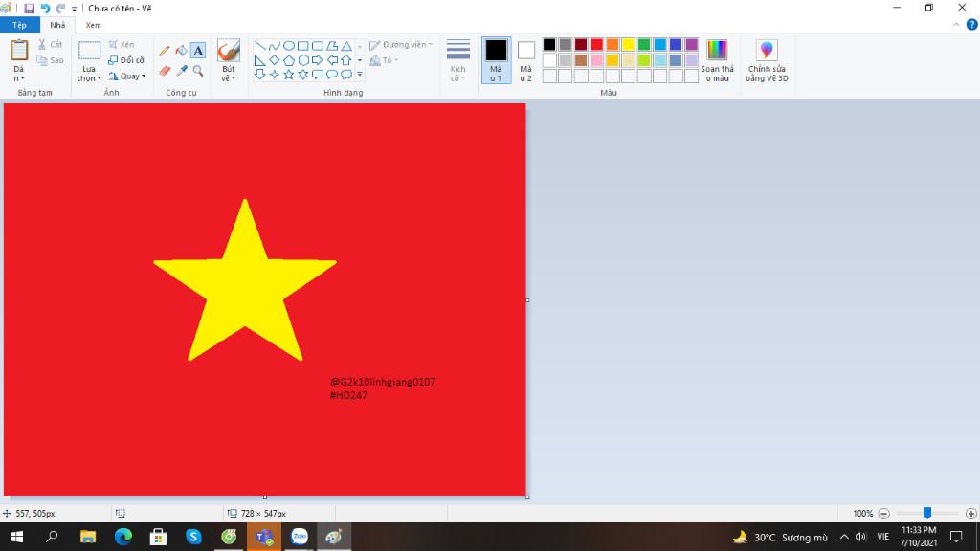This screenshot has width=980, height=551.
Task: Select the Eraser tool
Action: (x=165, y=71)
